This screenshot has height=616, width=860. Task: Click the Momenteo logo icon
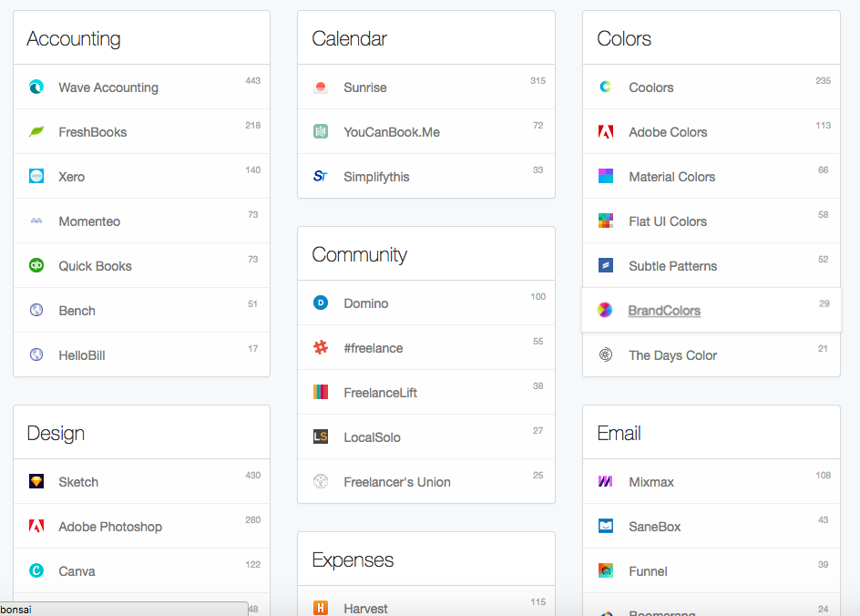coord(36,221)
